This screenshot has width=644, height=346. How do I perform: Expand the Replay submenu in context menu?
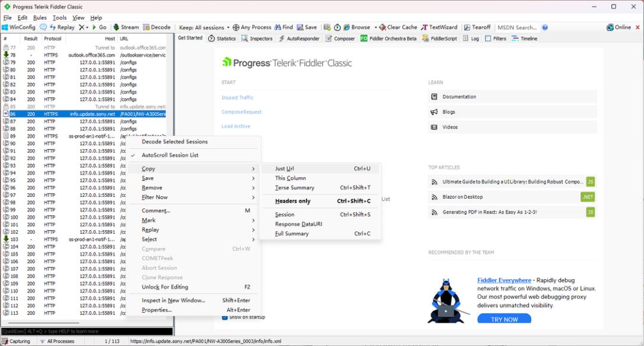click(x=194, y=229)
